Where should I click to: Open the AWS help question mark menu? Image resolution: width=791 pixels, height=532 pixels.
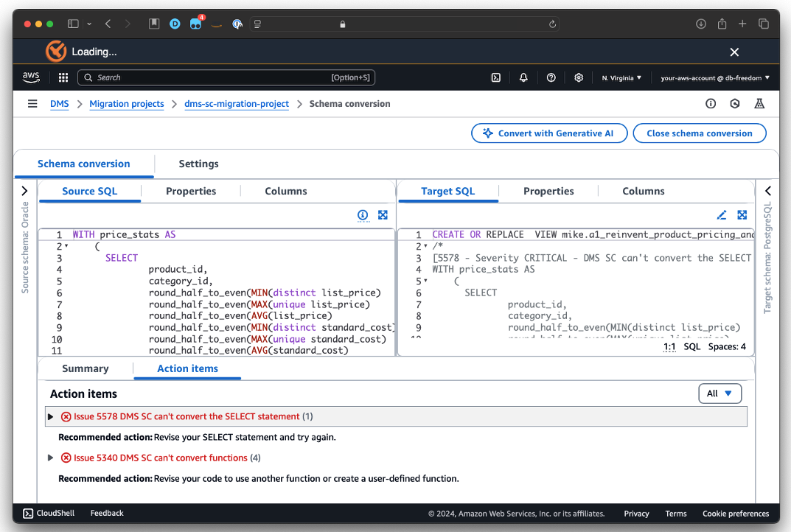551,77
